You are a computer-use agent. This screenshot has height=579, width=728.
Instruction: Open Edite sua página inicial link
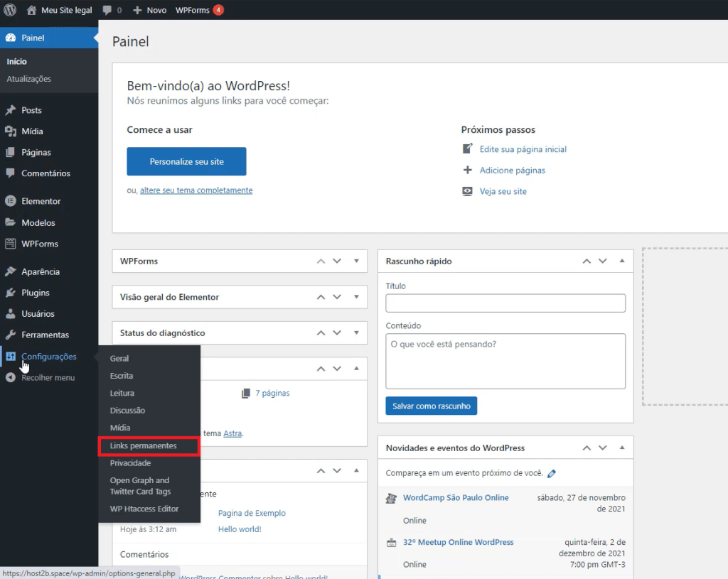click(523, 149)
